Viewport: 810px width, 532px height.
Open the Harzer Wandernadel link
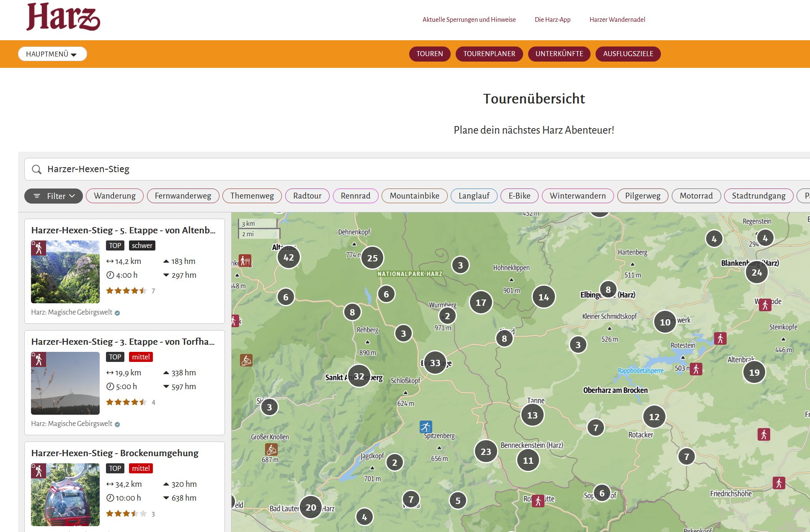coord(617,20)
